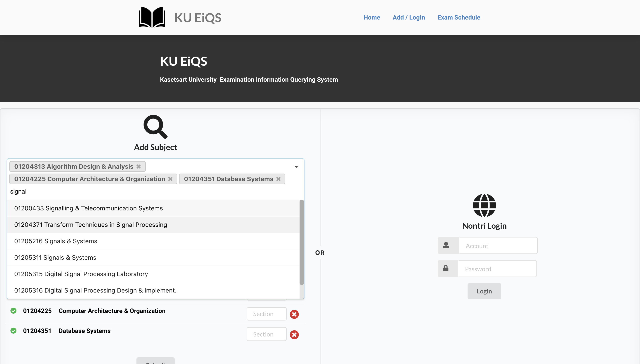Choose 01205311 Signals & Systems option
This screenshot has height=364, width=640.
tap(153, 257)
